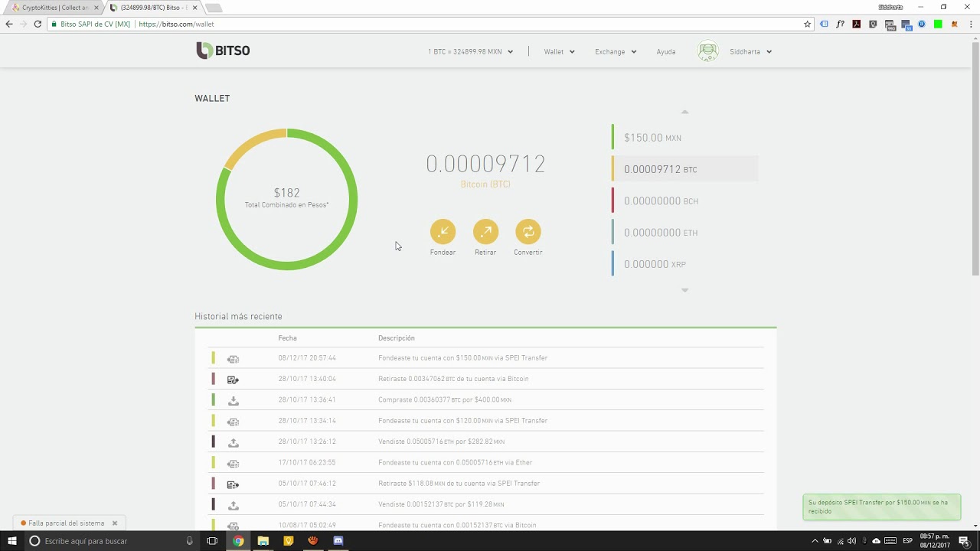Expand the Siddharta account dropdown
Screen dimensions: 980x551
click(x=751, y=52)
